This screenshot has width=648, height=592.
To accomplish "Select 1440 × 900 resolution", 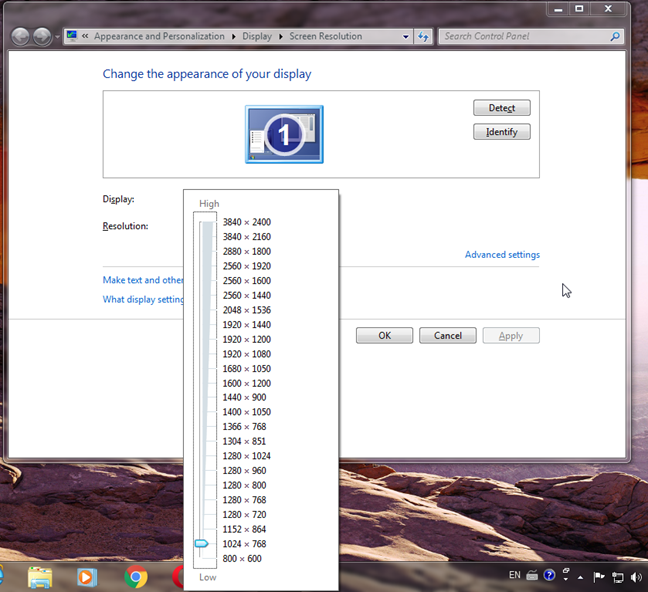I will [244, 397].
